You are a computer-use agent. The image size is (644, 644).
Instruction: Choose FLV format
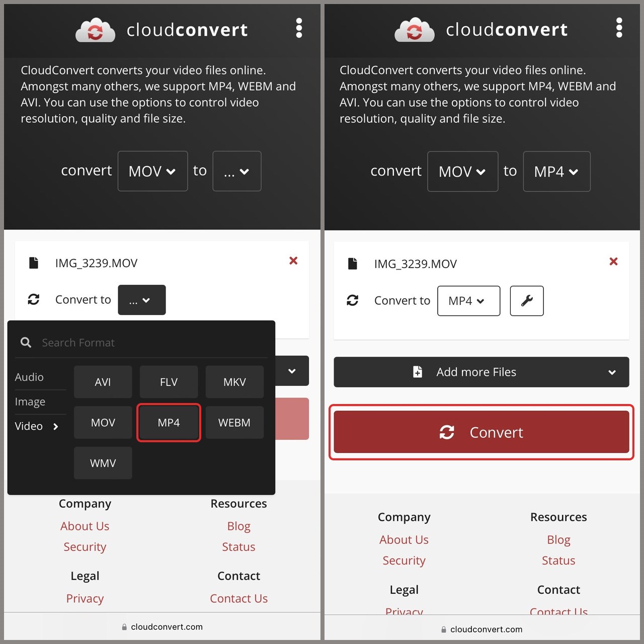(x=169, y=382)
